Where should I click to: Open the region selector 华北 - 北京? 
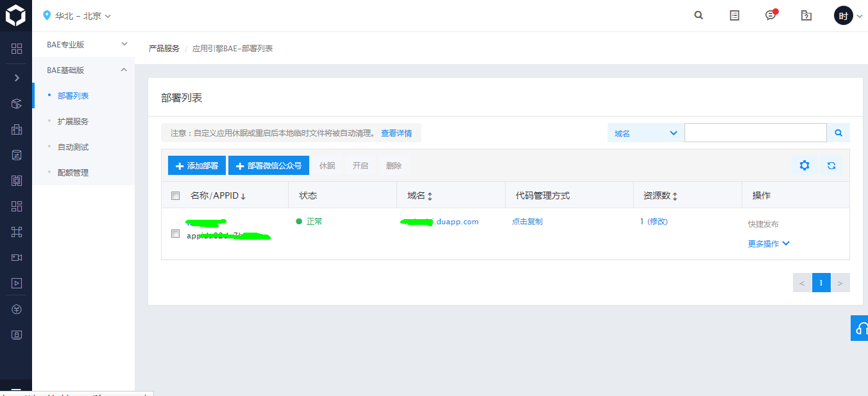point(76,15)
